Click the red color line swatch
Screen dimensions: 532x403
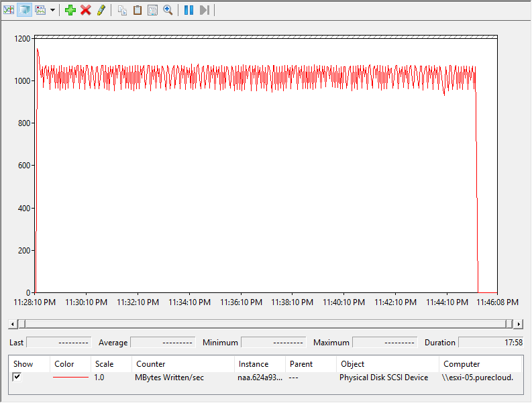[70, 378]
